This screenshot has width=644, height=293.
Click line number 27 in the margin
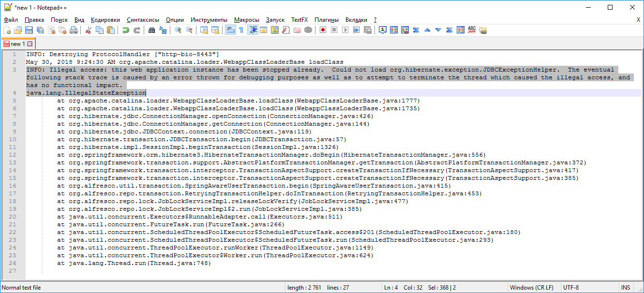[x=13, y=271]
